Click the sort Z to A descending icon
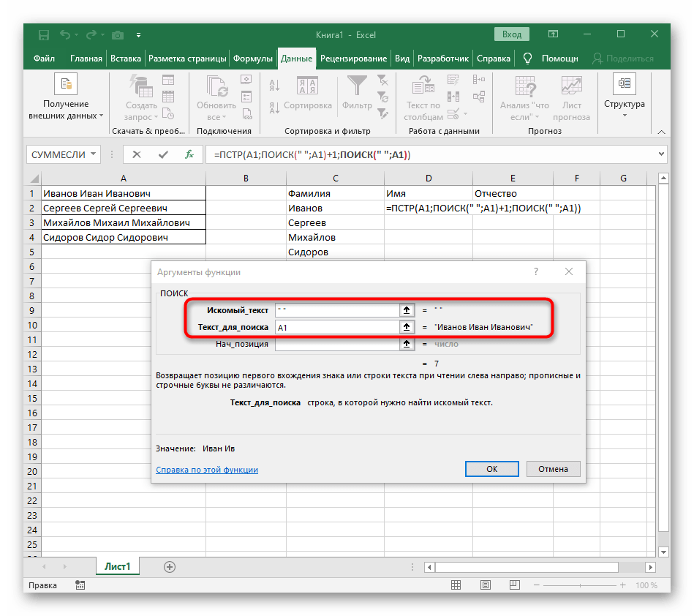This screenshot has width=694, height=616. (274, 107)
